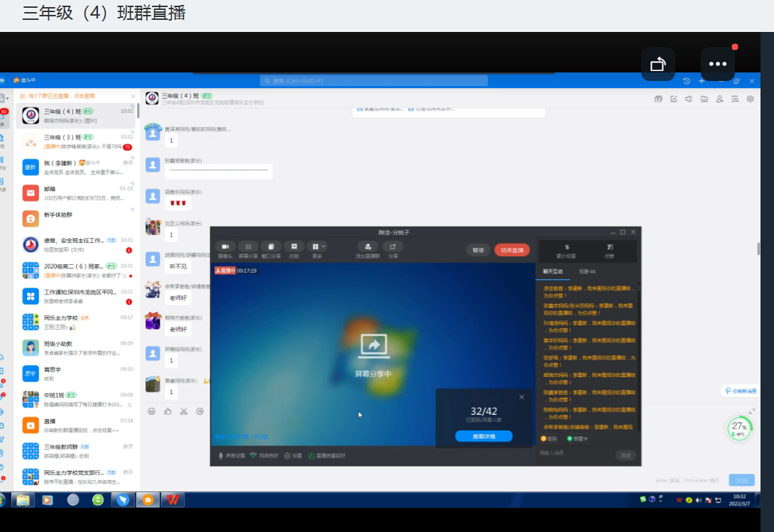Open the 班级小助教 conversation
774x532 pixels.
tap(77, 348)
